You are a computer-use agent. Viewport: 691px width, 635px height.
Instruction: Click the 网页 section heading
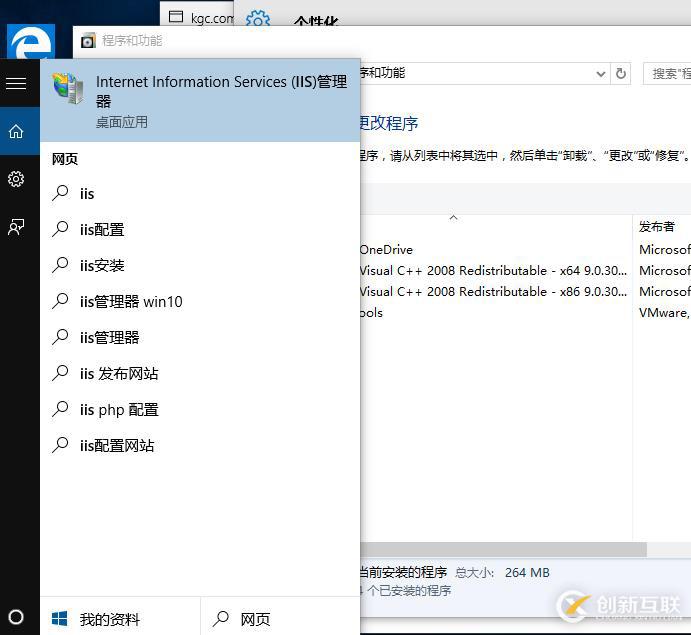click(x=65, y=159)
